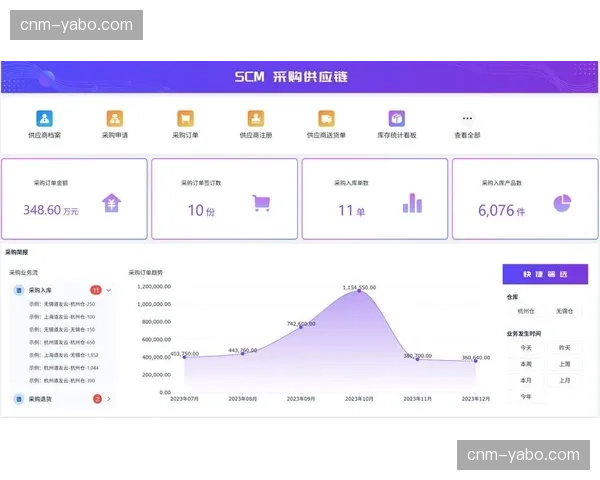Click the document icon beside 采购入库

(19, 290)
